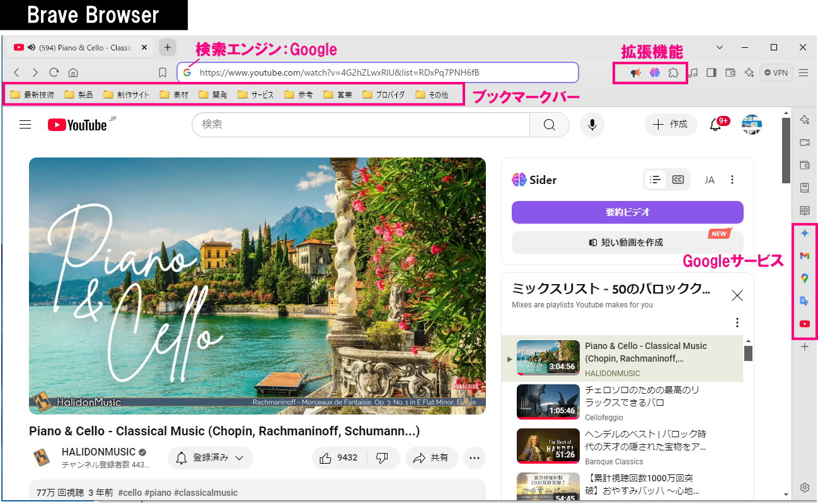Reload the current page
Screen dimensions: 818x504
[54, 72]
